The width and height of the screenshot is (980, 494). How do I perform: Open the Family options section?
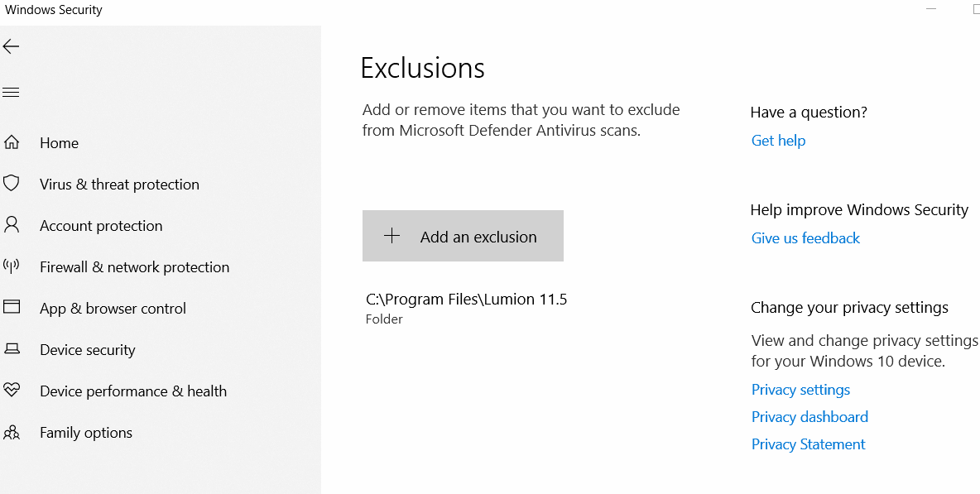point(86,433)
